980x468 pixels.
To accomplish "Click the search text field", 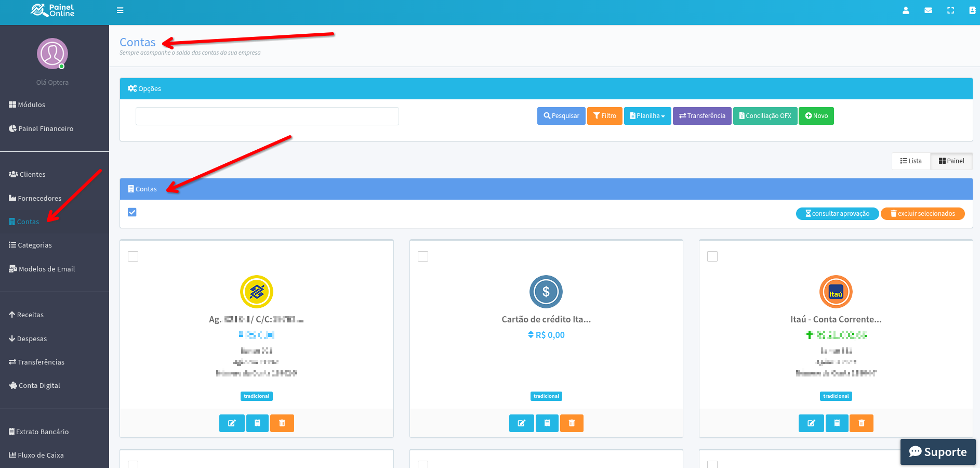I will [267, 116].
